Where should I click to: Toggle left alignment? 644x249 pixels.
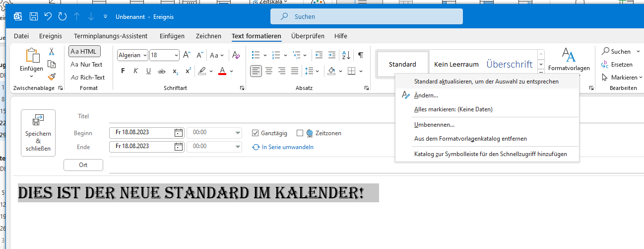256,71
